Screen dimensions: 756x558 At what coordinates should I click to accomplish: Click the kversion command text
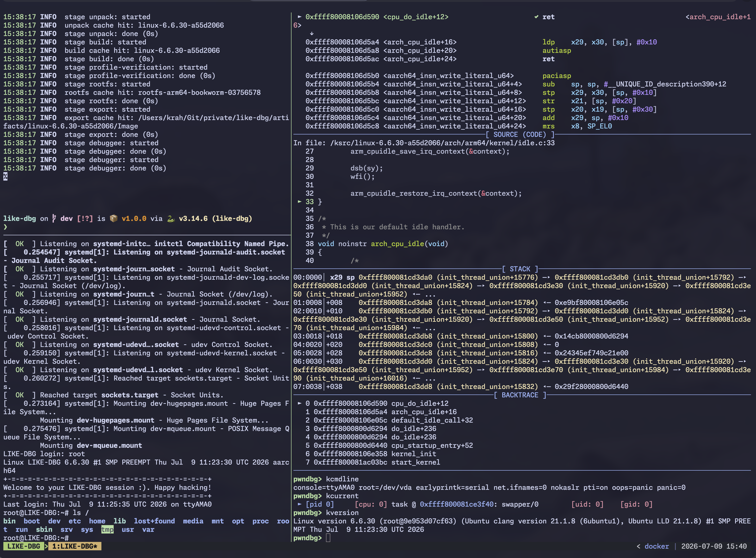(342, 513)
